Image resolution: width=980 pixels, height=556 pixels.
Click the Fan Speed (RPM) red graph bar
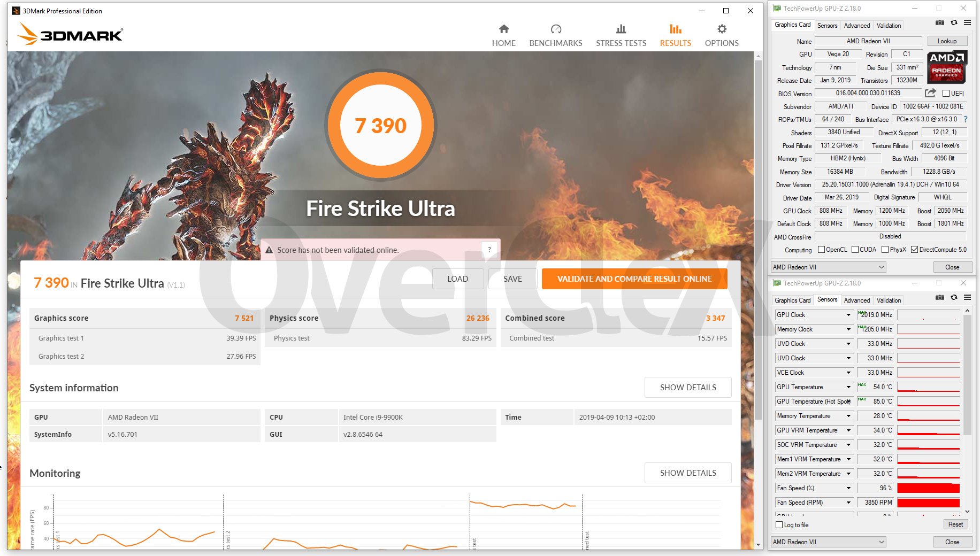928,503
